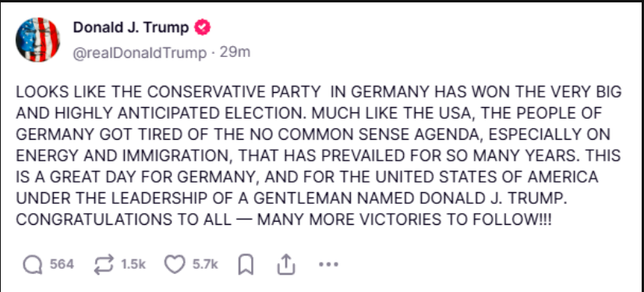This screenshot has height=292, width=644.
Task: Click the 5.7k likes count
Action: point(205,265)
